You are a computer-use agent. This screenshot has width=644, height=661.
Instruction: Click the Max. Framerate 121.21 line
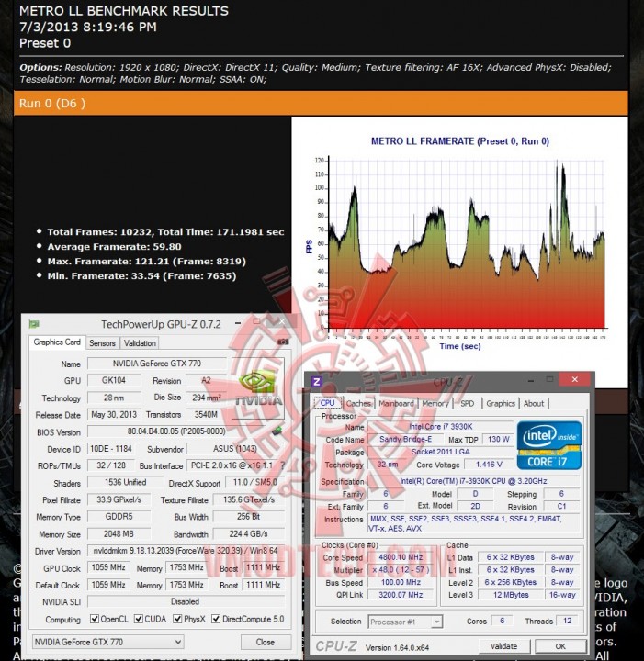[146, 262]
